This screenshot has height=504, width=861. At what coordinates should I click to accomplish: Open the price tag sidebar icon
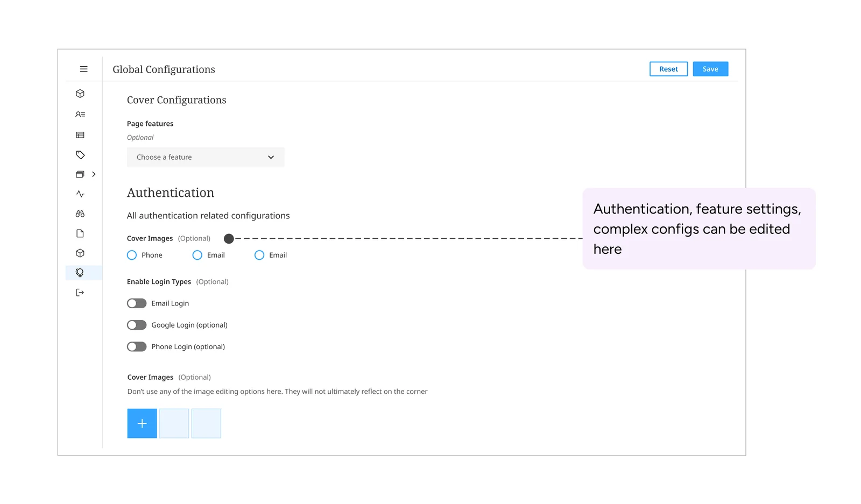[x=80, y=155]
